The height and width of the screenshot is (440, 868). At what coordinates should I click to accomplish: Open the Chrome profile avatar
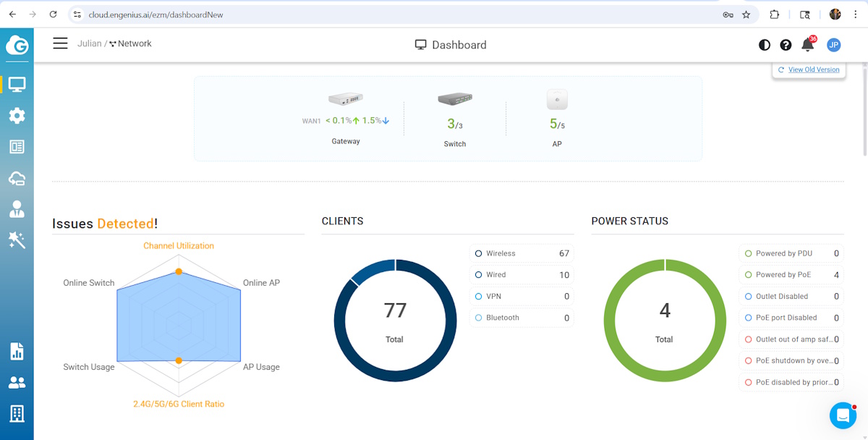pyautogui.click(x=835, y=14)
